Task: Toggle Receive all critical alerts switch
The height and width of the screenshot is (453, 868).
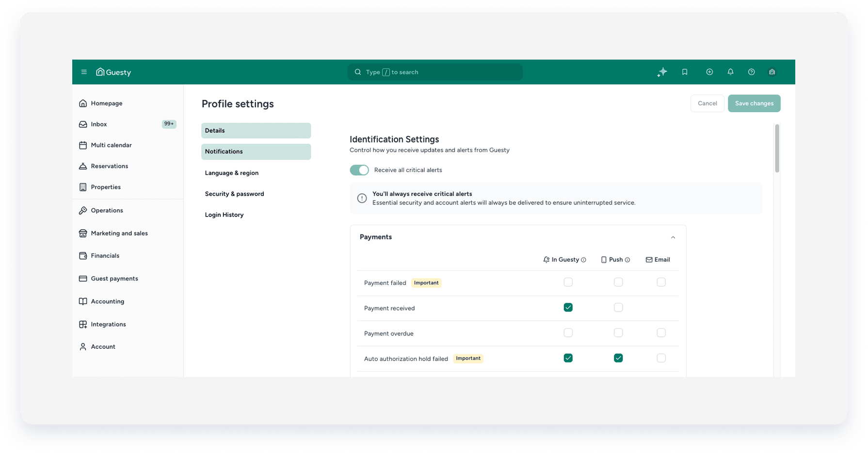Action: coord(359,170)
